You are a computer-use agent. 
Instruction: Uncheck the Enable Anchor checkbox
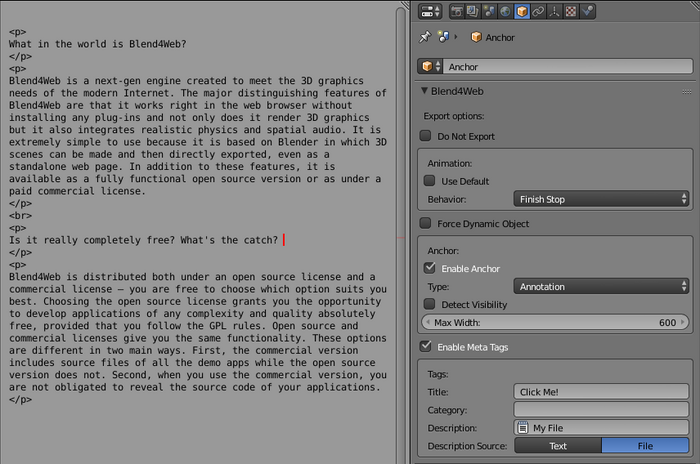429,268
